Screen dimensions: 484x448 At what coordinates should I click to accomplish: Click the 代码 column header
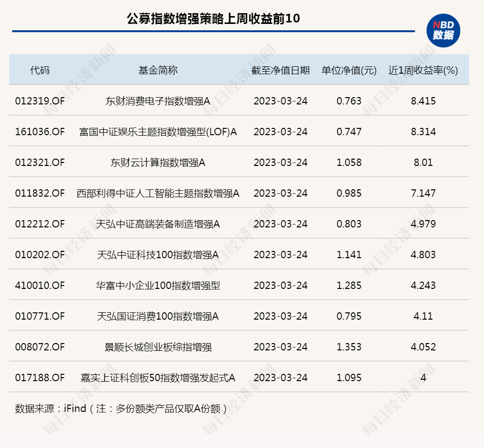(40, 70)
